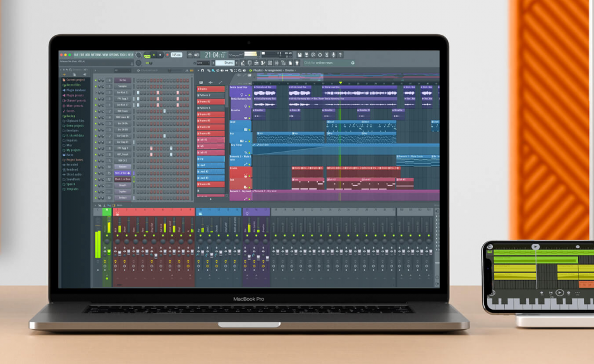Toggle Pattern/Song mode next to the play button
The image size is (594, 364).
(x=147, y=55)
